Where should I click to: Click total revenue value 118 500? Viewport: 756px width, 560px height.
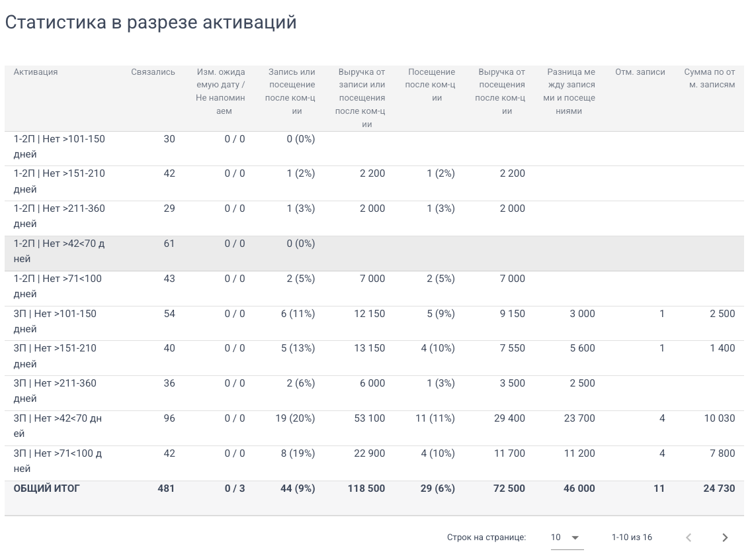point(366,488)
